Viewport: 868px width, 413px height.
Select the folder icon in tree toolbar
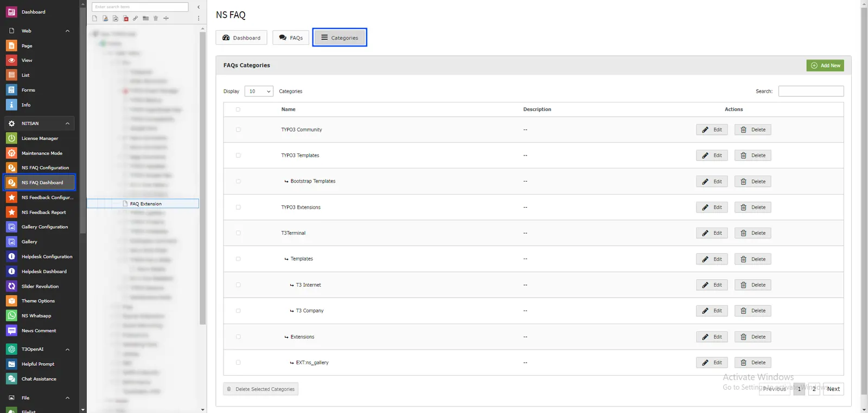point(146,18)
